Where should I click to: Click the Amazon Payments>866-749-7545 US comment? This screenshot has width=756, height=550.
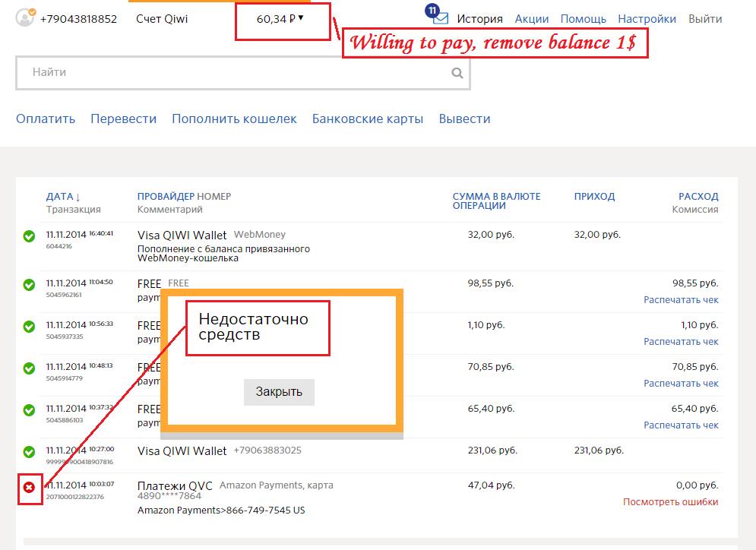tap(221, 510)
